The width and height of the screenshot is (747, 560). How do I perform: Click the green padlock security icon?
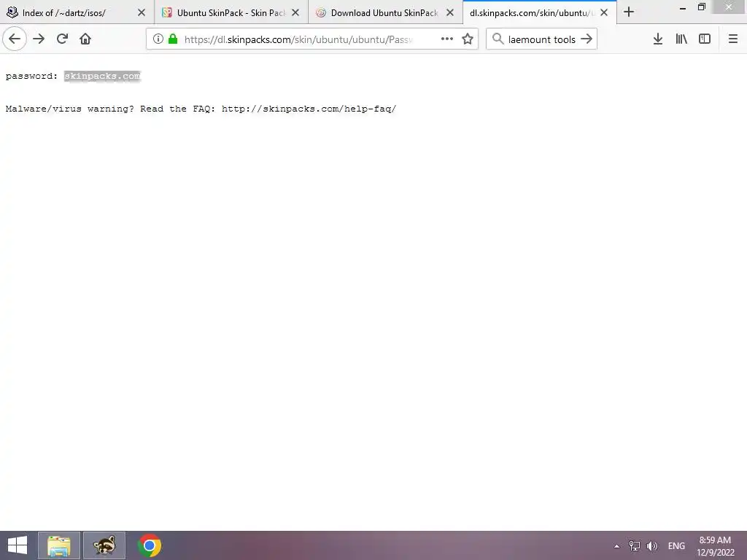173,39
